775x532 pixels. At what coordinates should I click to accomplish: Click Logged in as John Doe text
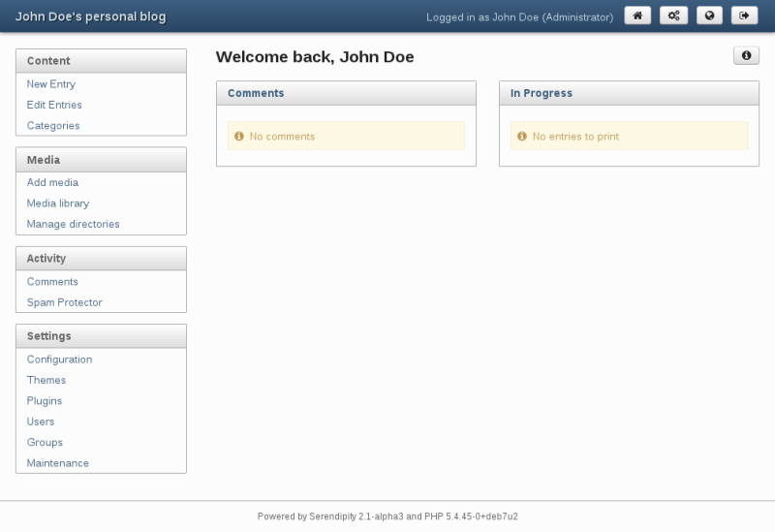pyautogui.click(x=519, y=17)
